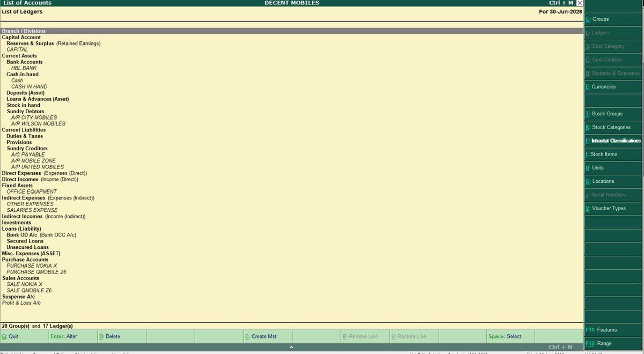Screen dimensions: 644x354
Task: Open Currencies from the right panel
Action: click(x=614, y=87)
